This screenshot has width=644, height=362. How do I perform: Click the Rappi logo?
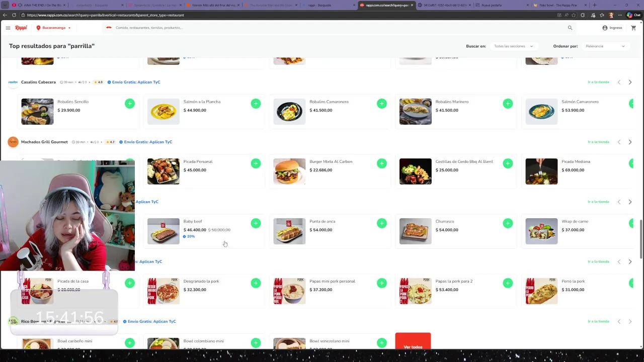[21, 28]
